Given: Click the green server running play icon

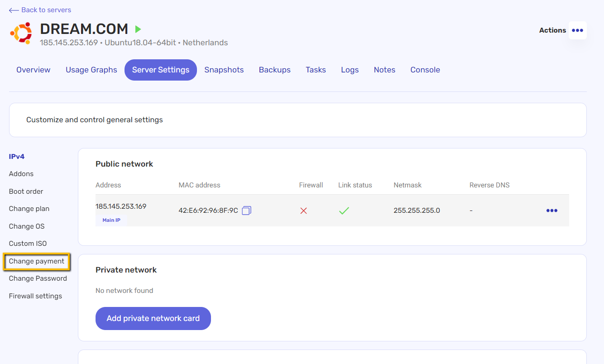Looking at the screenshot, I should point(138,29).
